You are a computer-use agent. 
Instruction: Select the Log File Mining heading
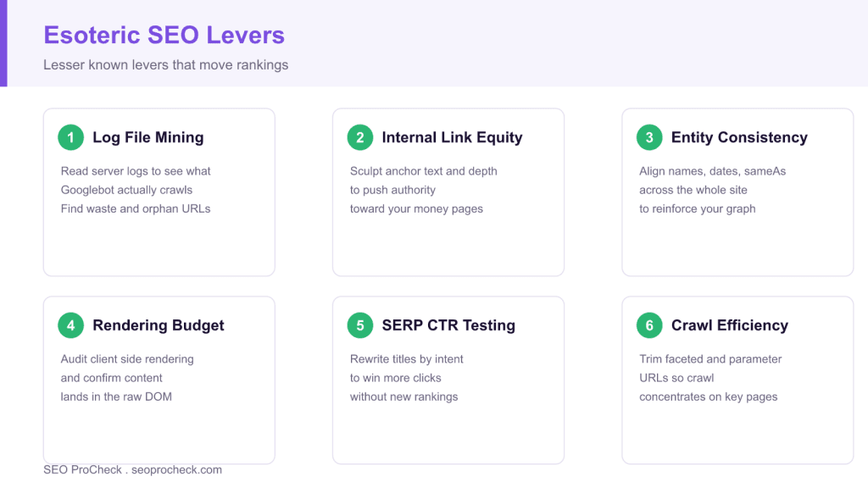(x=147, y=137)
